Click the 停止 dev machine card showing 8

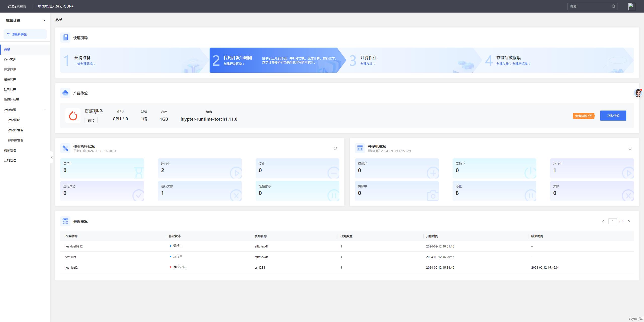click(494, 191)
